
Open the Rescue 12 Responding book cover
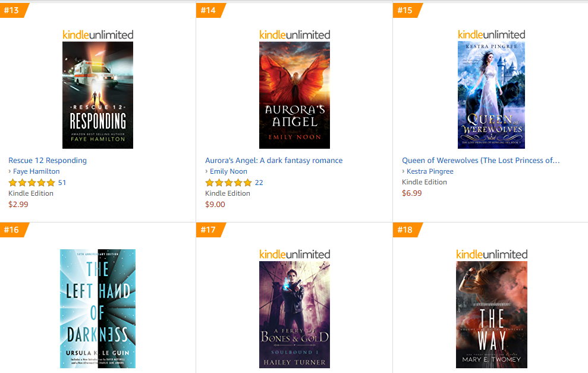(98, 95)
